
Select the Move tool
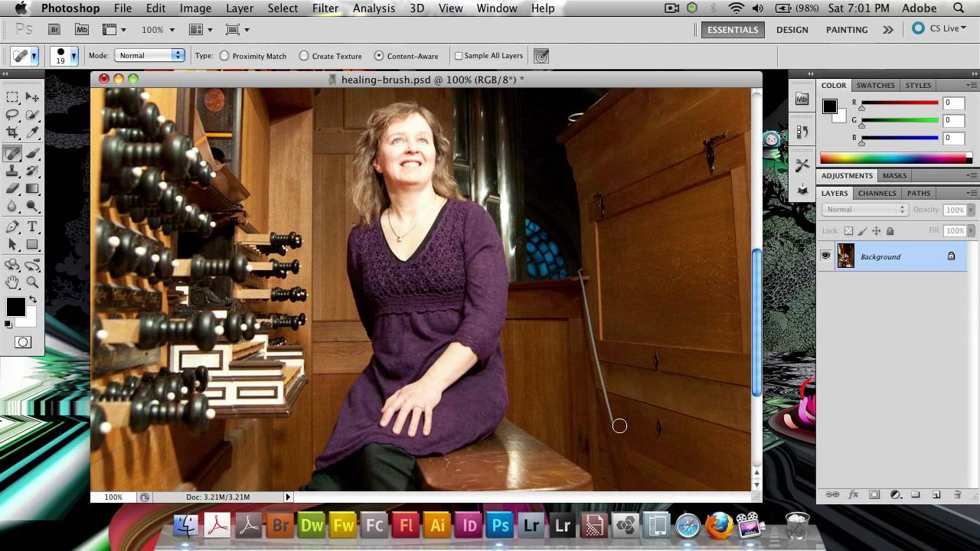(x=32, y=97)
